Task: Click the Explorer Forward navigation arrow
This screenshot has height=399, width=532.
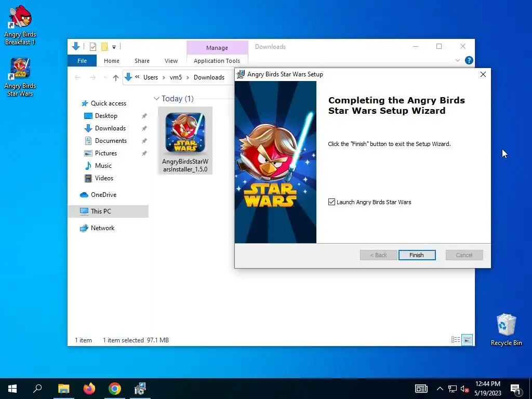Action: pyautogui.click(x=92, y=78)
